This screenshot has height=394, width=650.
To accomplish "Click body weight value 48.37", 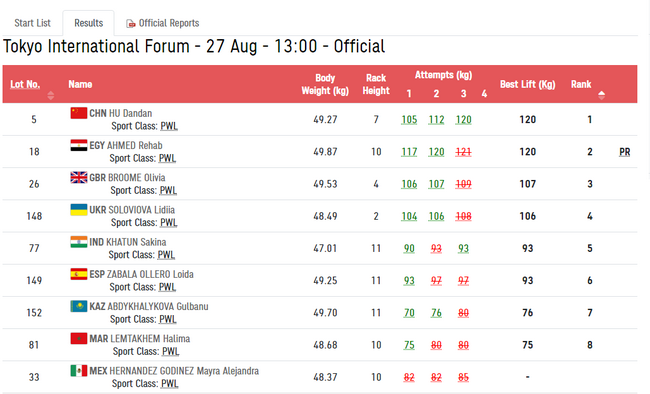I will pos(325,377).
